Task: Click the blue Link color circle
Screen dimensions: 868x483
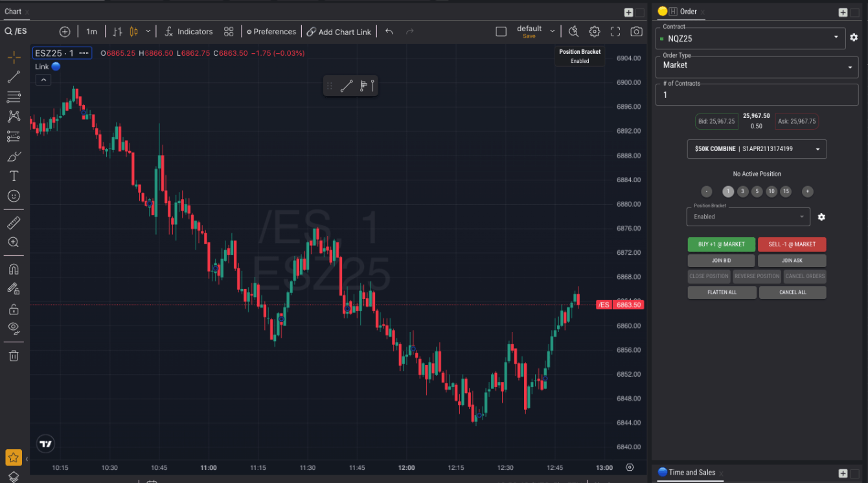Action: [x=56, y=66]
